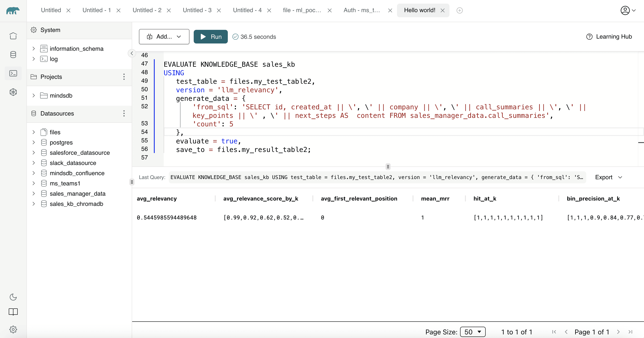Close the Untitled - 2 tab

coord(169,10)
